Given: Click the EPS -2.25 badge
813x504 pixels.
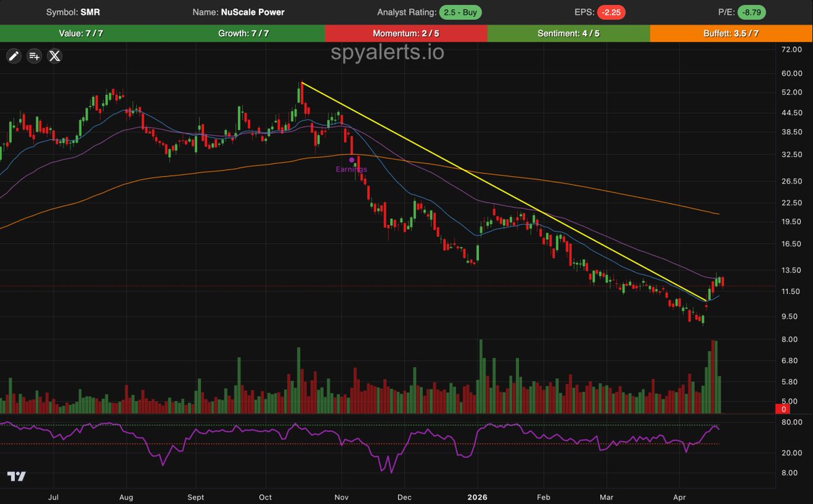Looking at the screenshot, I should tap(611, 12).
